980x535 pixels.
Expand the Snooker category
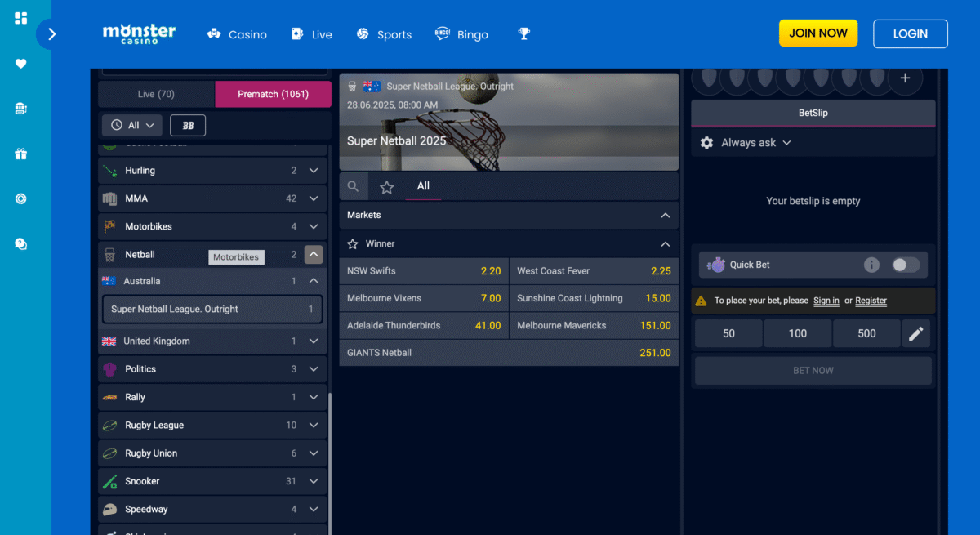tap(314, 481)
